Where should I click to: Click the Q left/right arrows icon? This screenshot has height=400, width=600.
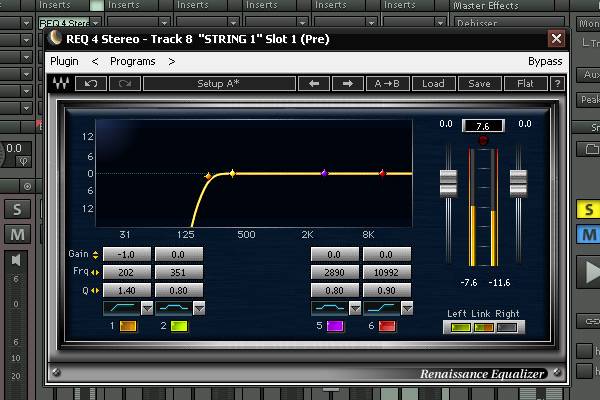click(95, 291)
